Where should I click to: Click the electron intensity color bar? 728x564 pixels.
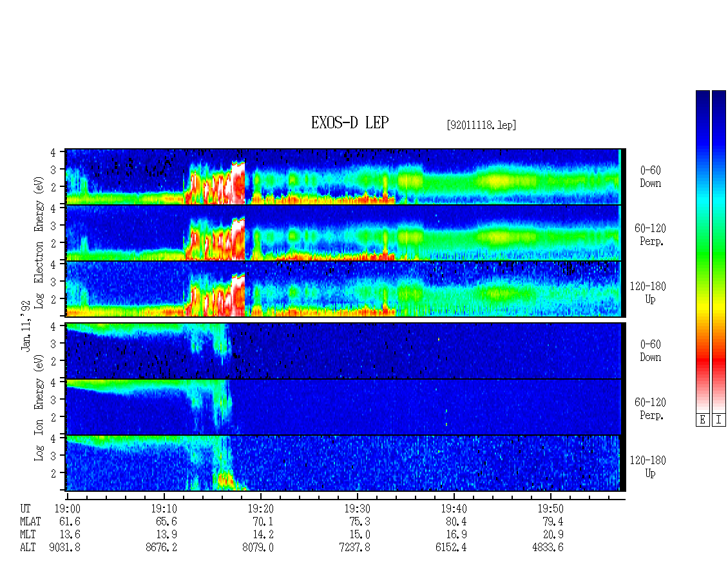click(702, 251)
